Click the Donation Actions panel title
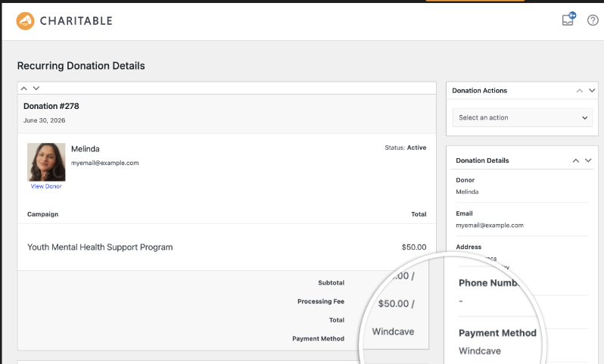 (480, 91)
